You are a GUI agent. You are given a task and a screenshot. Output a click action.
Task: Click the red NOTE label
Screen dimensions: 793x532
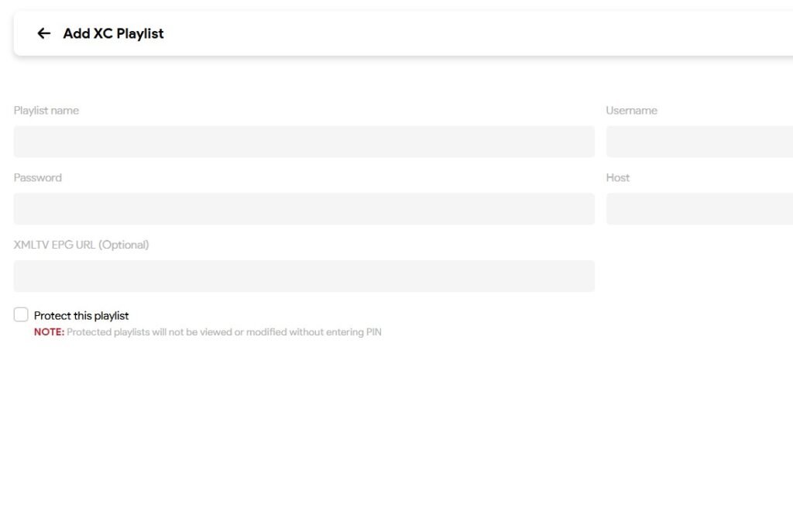coord(49,332)
